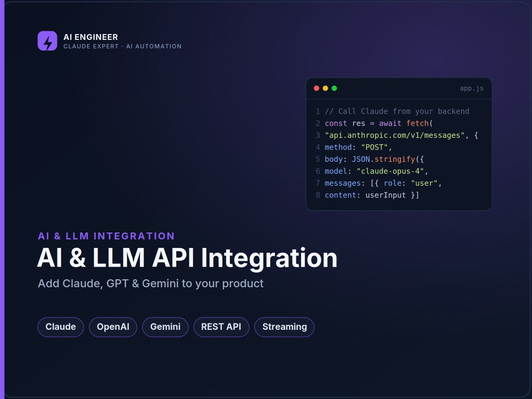
Task: Click the red dot in the code window
Action: coord(317,88)
